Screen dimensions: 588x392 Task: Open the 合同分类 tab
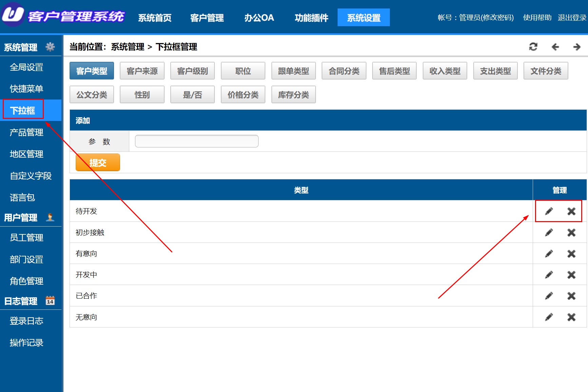pos(344,71)
